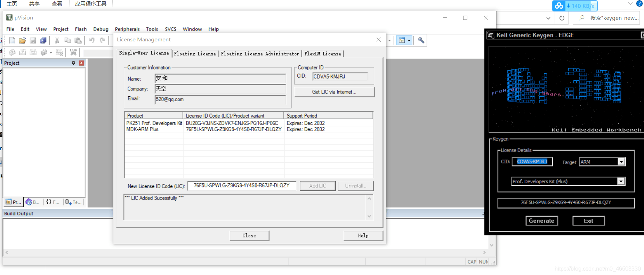Click the Paste clipboard icon
Screen dimensions: 644x275
click(x=78, y=41)
